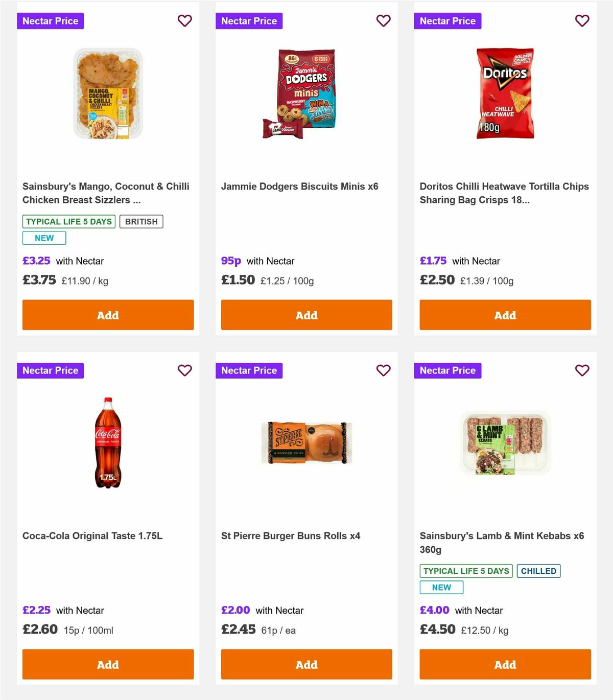Add Coca-Cola Original Taste to basket

(108, 664)
